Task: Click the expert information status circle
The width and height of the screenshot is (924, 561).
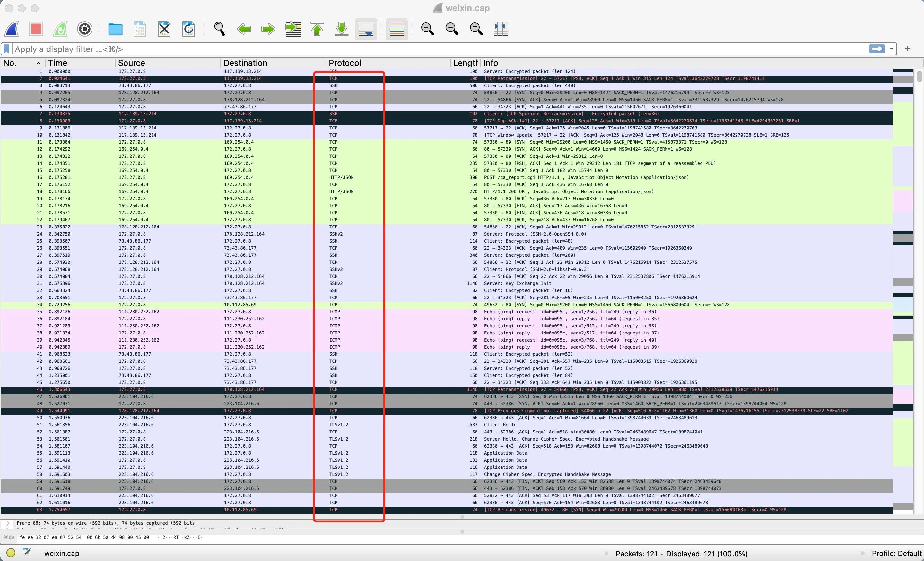Action: (x=11, y=553)
